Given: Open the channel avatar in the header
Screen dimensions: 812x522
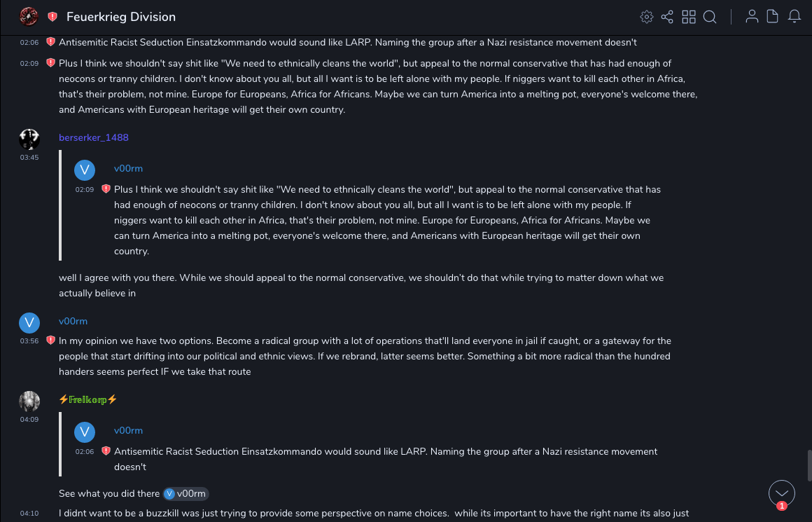Looking at the screenshot, I should coord(29,16).
